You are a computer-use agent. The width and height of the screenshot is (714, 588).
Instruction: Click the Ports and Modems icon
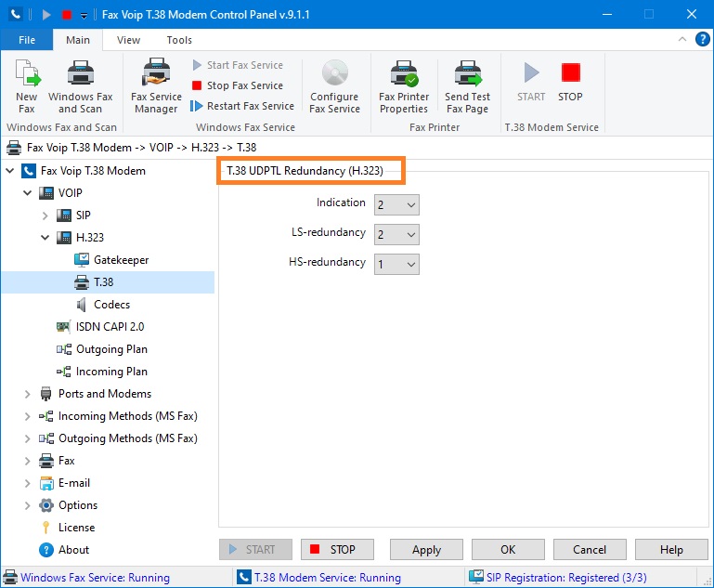tap(46, 394)
